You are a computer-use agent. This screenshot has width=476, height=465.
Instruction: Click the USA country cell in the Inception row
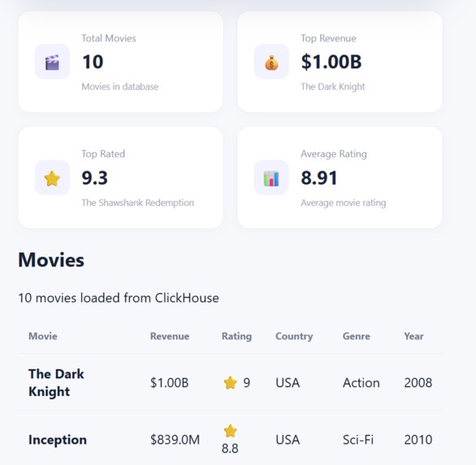288,440
